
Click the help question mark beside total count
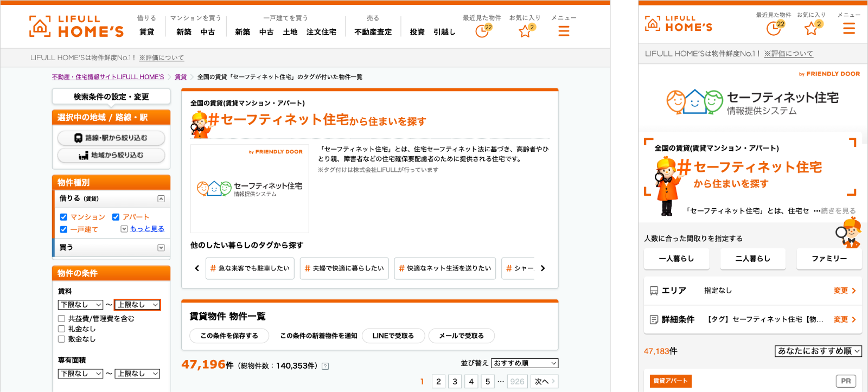[x=325, y=366]
